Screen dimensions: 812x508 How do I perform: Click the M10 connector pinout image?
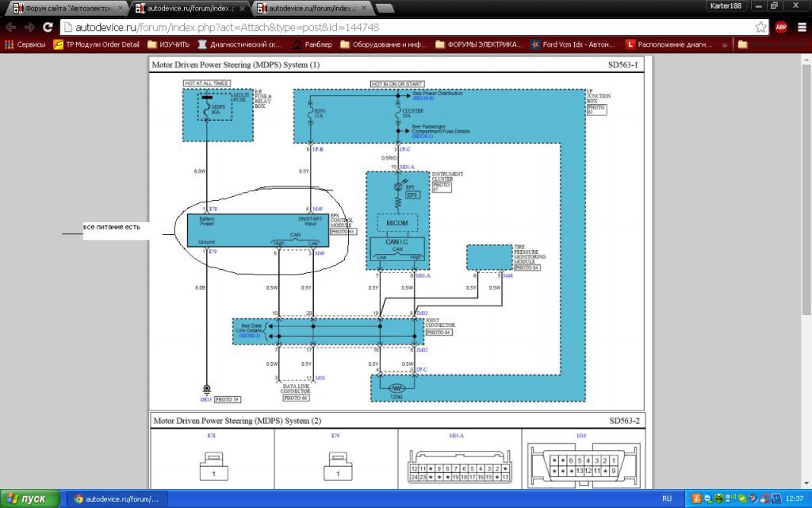coord(584,466)
